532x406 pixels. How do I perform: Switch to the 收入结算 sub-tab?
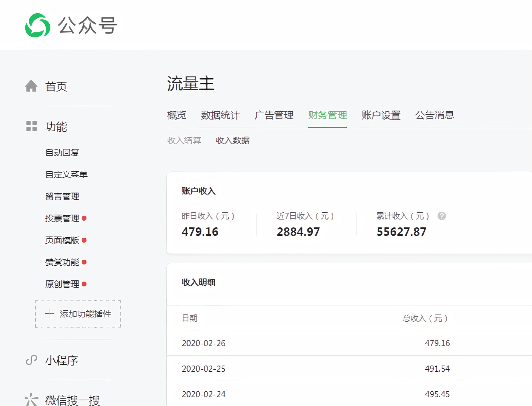(184, 140)
